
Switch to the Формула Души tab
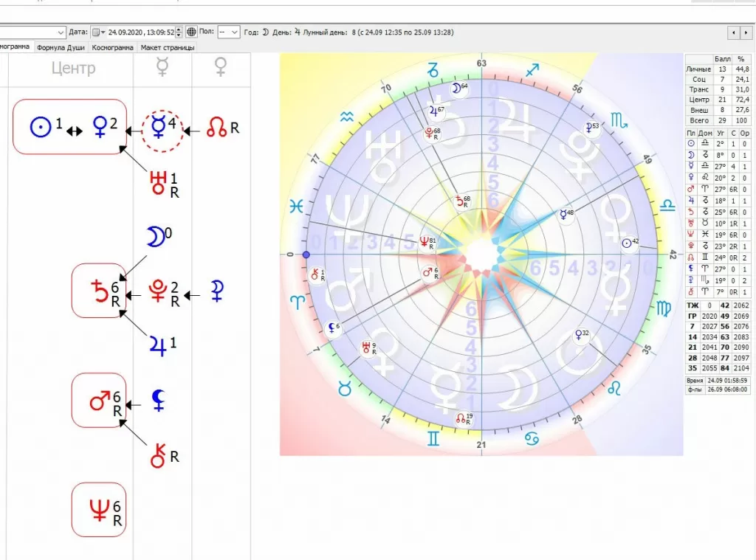(62, 47)
